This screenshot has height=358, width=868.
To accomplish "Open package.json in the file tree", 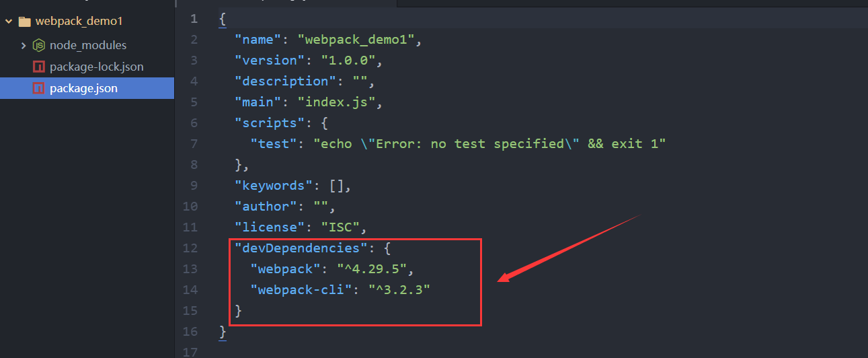I will click(83, 88).
